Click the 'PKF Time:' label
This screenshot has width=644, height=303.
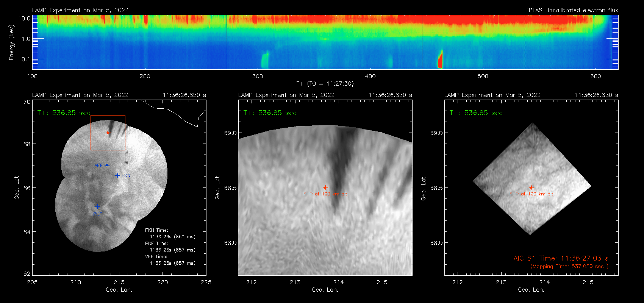[x=156, y=244]
